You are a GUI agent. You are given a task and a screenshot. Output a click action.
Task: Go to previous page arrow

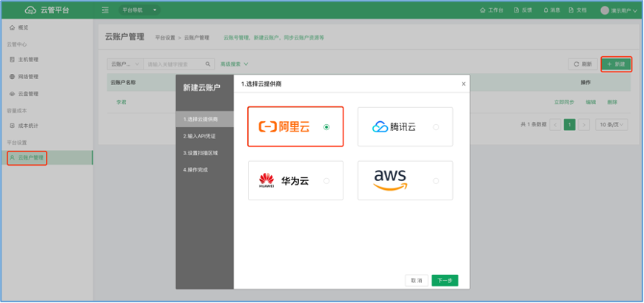click(555, 125)
